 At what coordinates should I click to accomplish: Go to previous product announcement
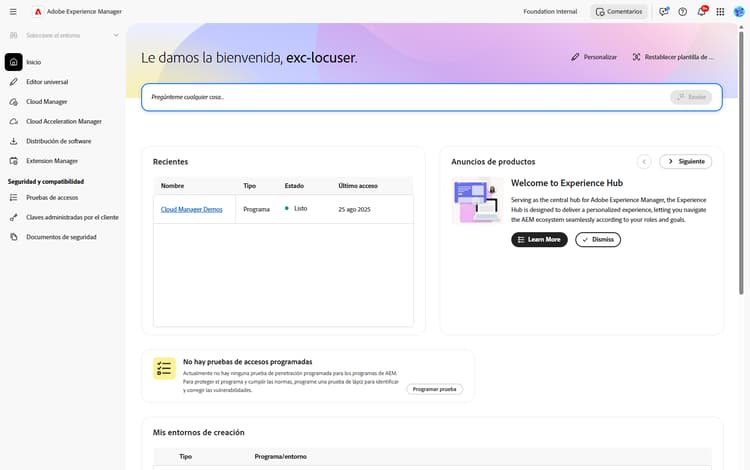pyautogui.click(x=644, y=162)
